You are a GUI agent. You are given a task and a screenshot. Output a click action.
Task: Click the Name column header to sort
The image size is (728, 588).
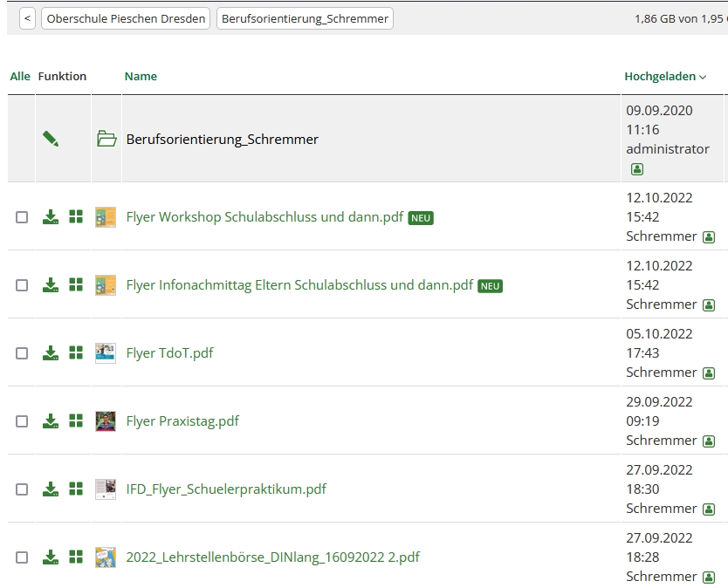(141, 77)
